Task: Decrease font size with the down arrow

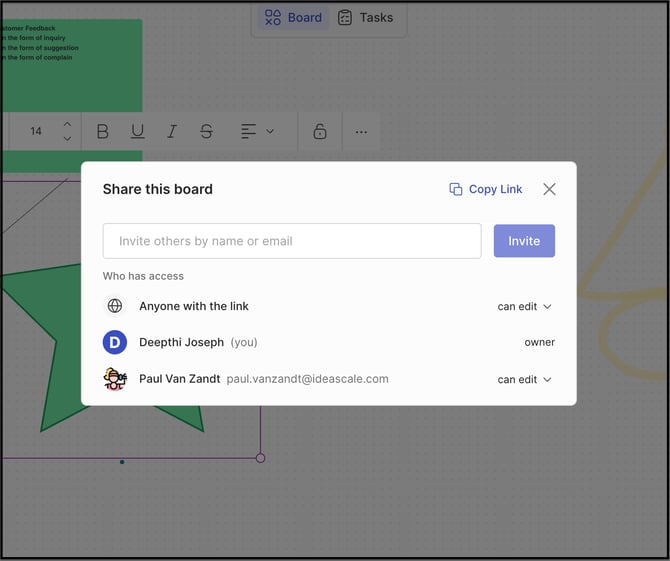Action: pos(67,138)
